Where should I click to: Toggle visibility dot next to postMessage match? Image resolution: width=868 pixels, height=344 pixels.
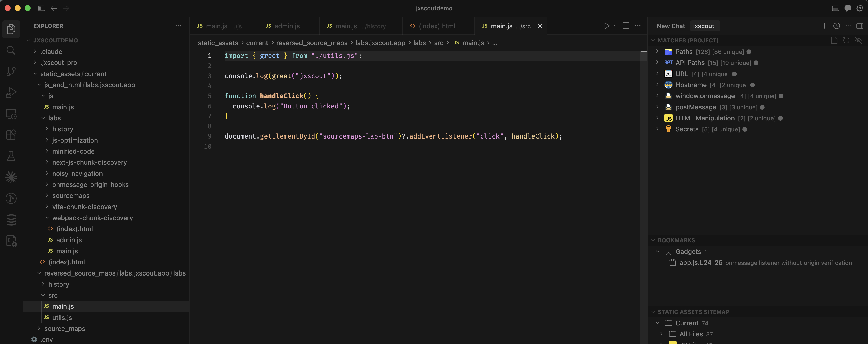coord(762,107)
